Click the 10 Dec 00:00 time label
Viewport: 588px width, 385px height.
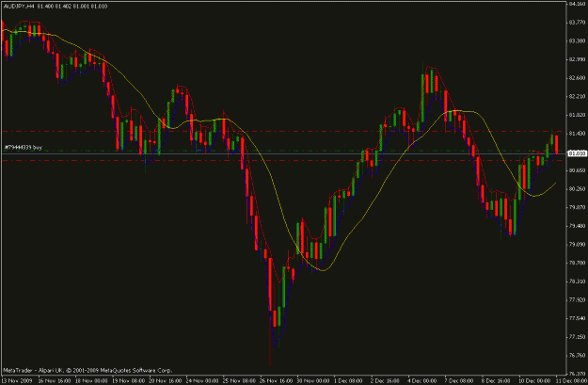(535, 380)
